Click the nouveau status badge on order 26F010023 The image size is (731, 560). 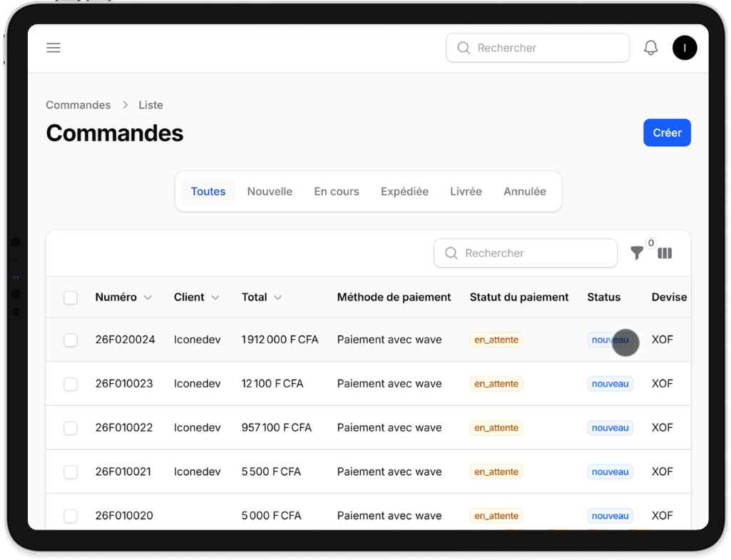(x=610, y=384)
